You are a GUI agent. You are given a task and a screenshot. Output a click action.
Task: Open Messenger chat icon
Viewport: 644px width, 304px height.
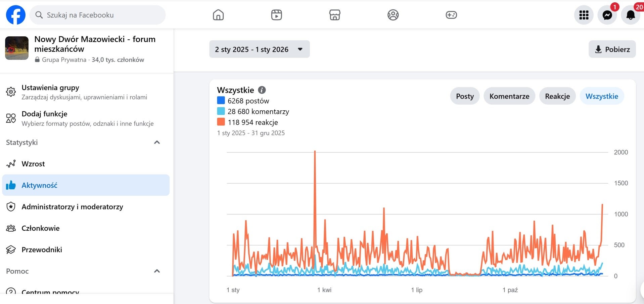607,15
